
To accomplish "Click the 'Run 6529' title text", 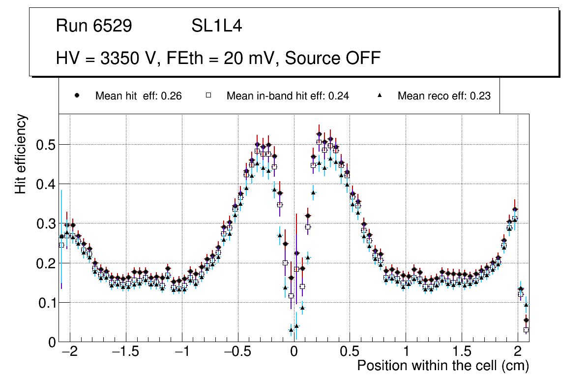I will tap(94, 26).
